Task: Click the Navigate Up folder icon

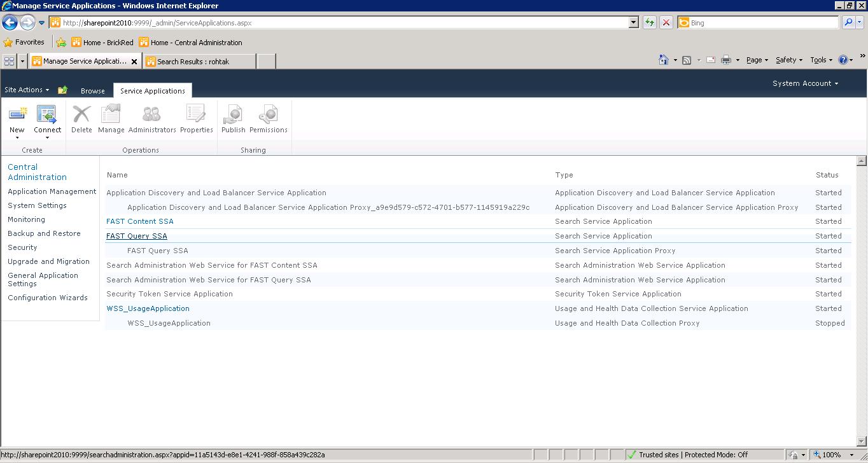Action: [62, 90]
